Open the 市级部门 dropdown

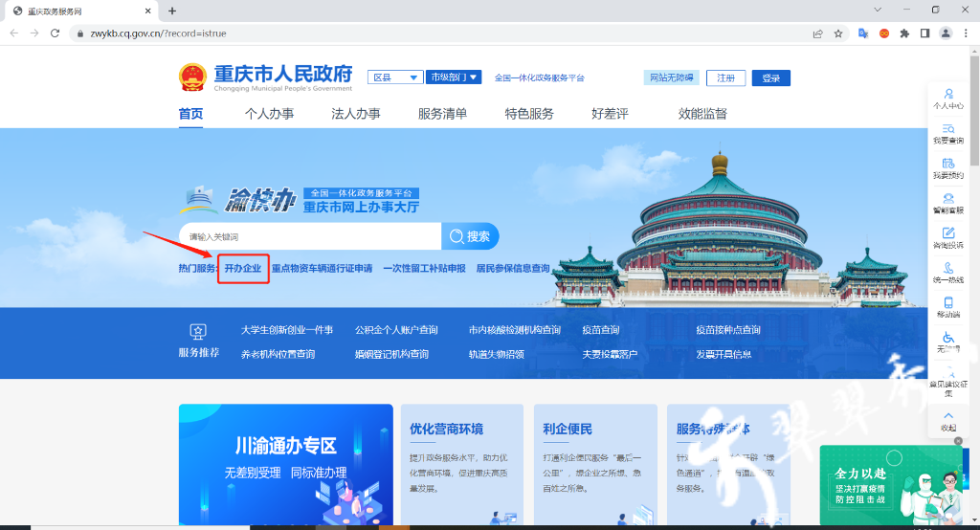[453, 77]
